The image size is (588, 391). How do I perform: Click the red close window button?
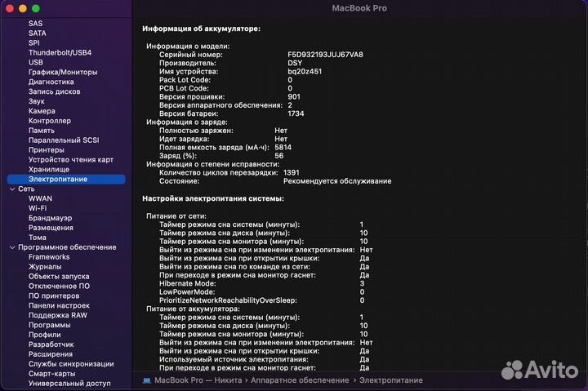point(10,8)
